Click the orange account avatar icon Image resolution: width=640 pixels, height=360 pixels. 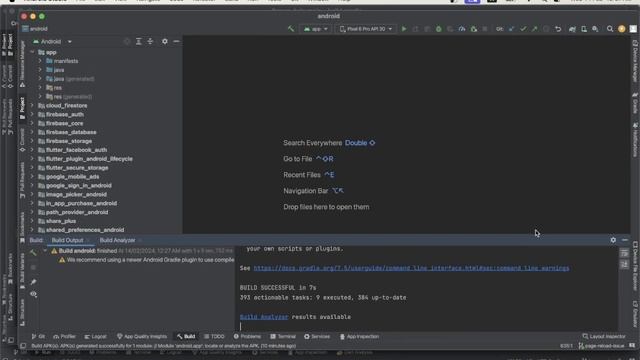[622, 29]
